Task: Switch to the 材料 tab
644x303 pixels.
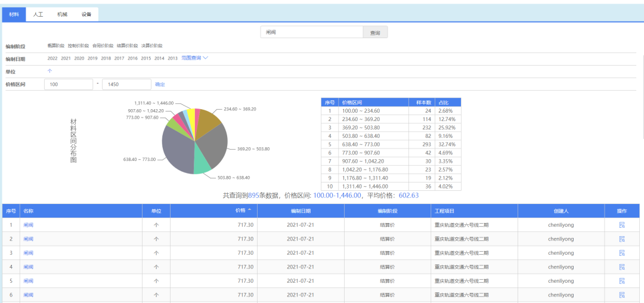Action: tap(14, 14)
